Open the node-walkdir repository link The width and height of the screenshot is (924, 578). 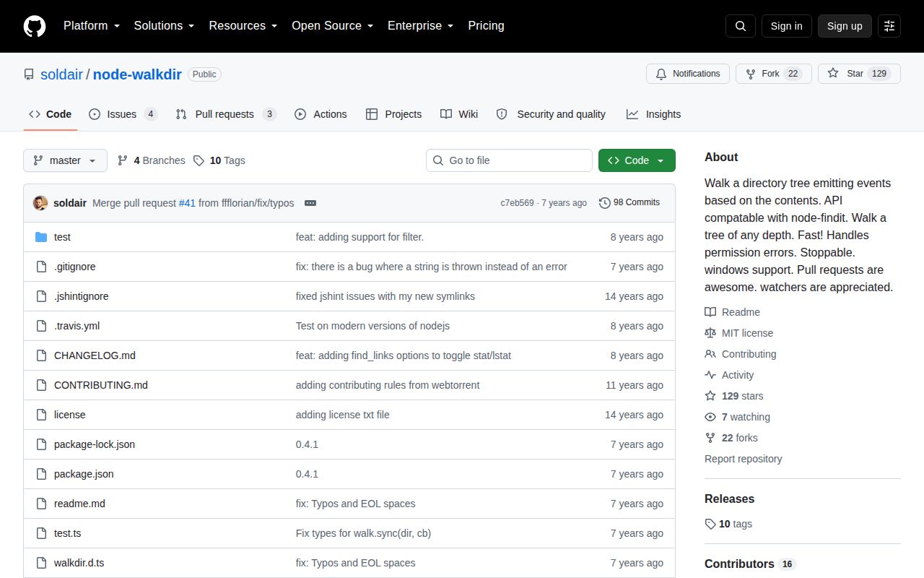coord(137,74)
